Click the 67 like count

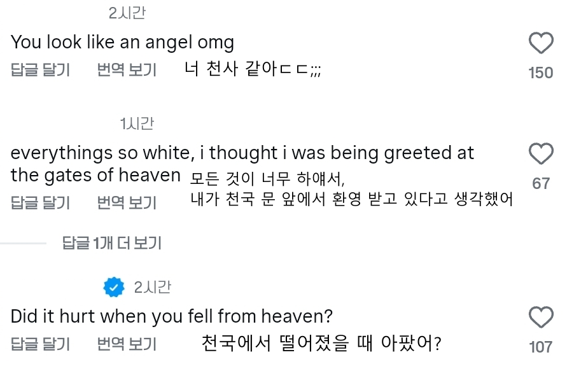click(541, 183)
